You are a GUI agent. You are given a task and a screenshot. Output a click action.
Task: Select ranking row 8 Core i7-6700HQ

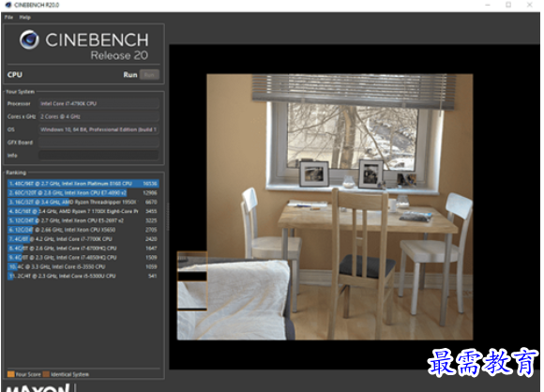[x=83, y=248]
